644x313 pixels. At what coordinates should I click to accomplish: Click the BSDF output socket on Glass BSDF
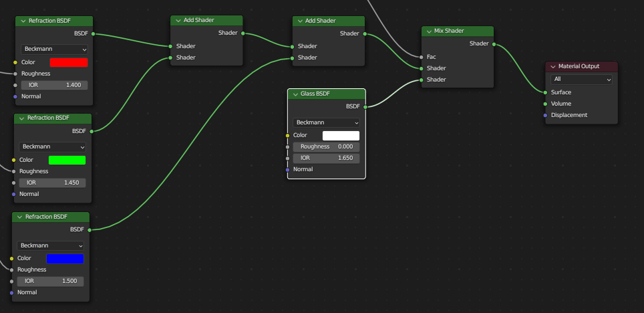(x=365, y=106)
